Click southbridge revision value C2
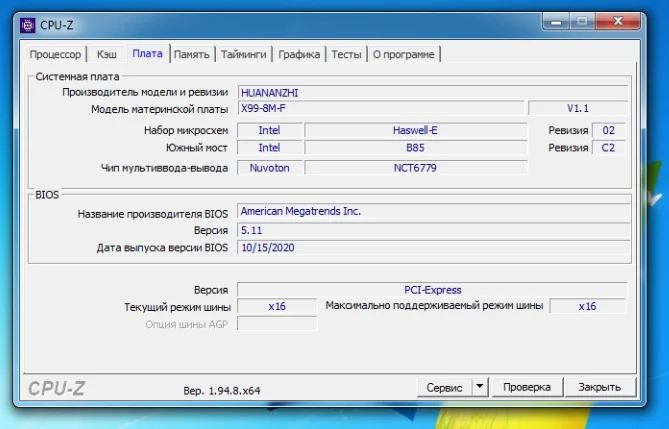Screen dimensions: 669x429 coord(609,148)
